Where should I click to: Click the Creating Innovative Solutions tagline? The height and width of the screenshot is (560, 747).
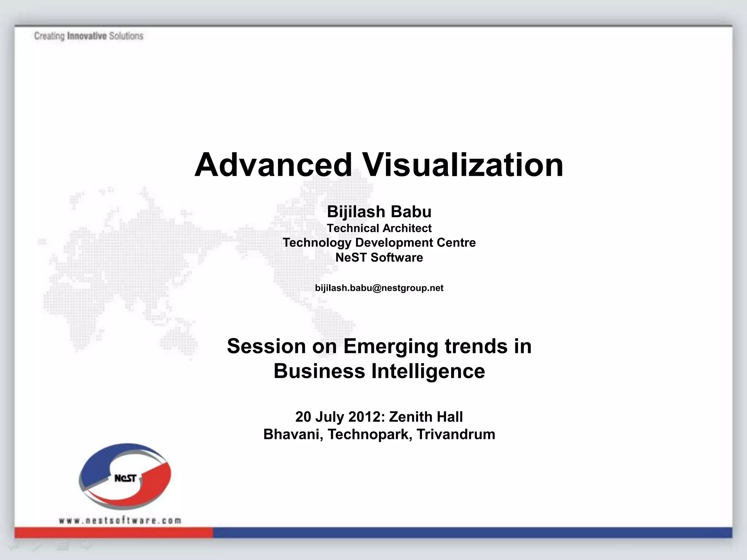[89, 36]
